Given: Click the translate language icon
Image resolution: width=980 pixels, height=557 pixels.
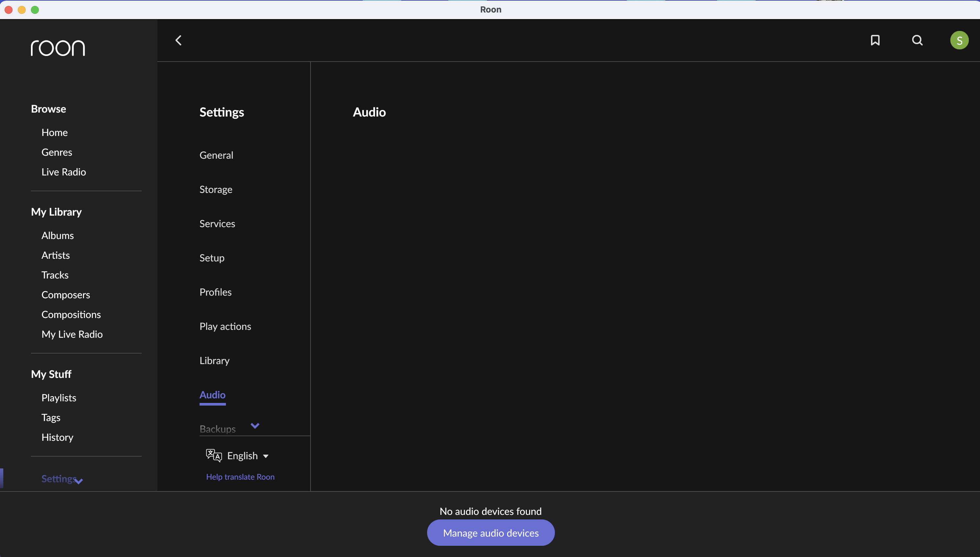Looking at the screenshot, I should click(213, 455).
